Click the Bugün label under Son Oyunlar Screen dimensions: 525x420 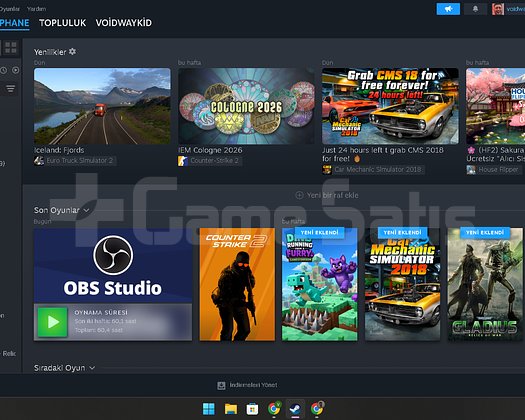[x=42, y=221]
